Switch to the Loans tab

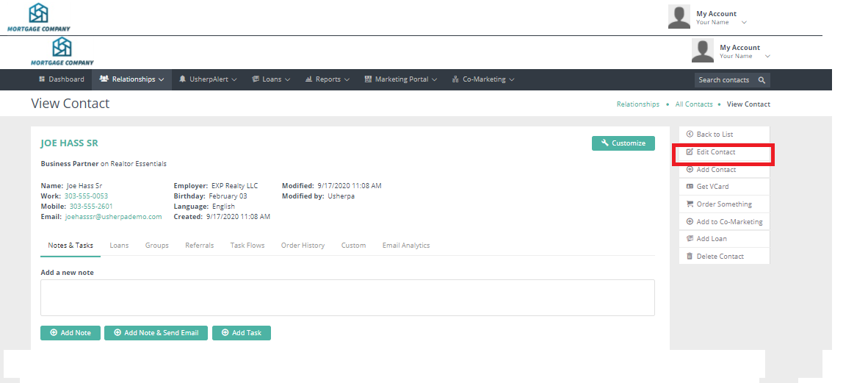point(119,246)
